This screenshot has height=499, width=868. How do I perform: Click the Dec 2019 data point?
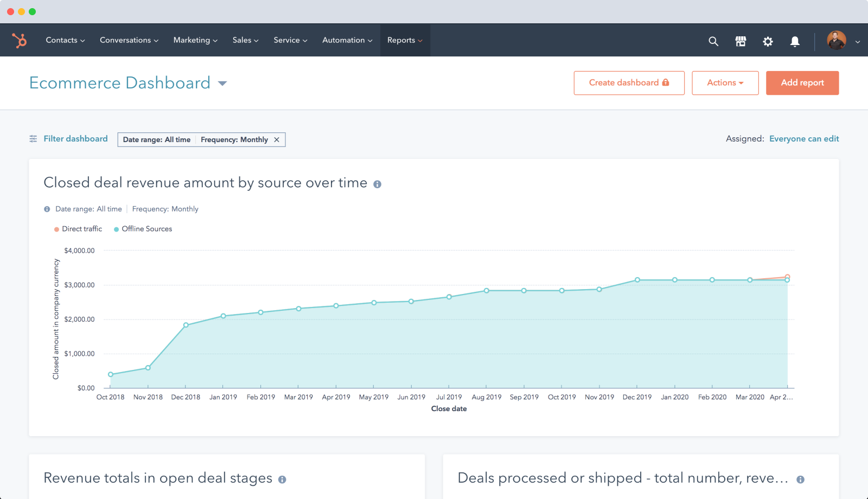click(637, 280)
